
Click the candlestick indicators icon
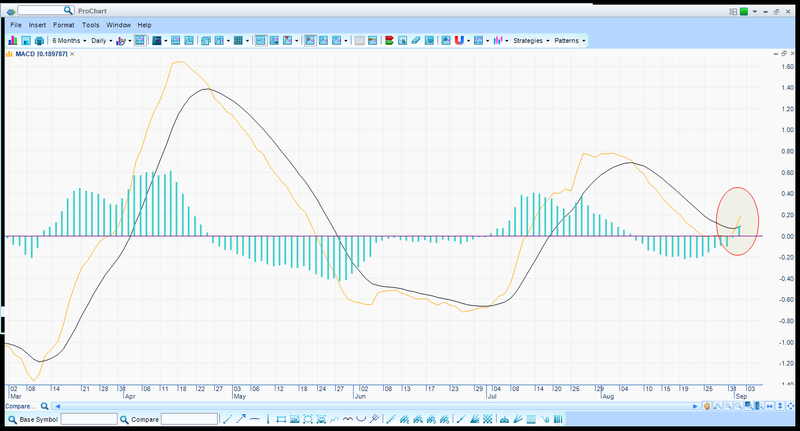point(498,40)
